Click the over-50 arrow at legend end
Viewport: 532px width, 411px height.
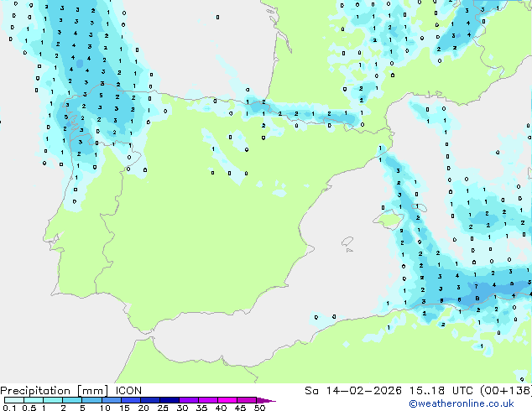click(x=266, y=400)
